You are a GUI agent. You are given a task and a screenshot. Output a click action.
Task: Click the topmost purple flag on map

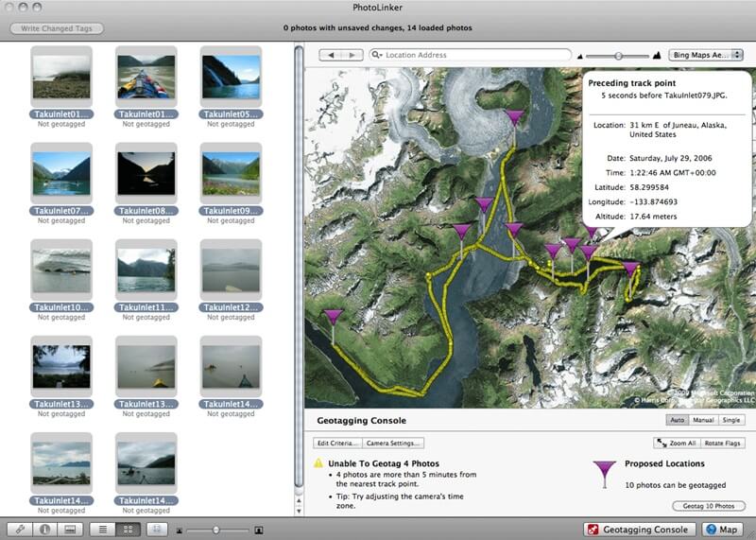tap(513, 117)
